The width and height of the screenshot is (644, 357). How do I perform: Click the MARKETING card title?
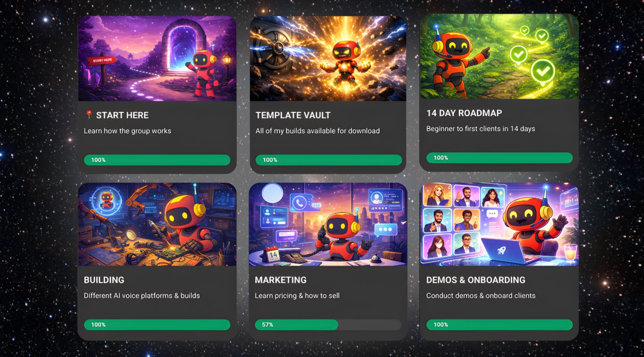[281, 280]
